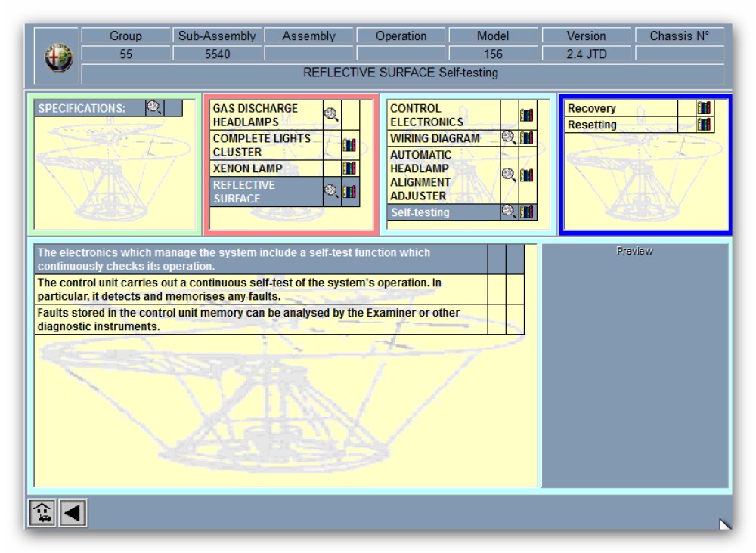The height and width of the screenshot is (553, 756).
Task: Click the magnifier icon next to Self-testing
Action: (x=509, y=212)
